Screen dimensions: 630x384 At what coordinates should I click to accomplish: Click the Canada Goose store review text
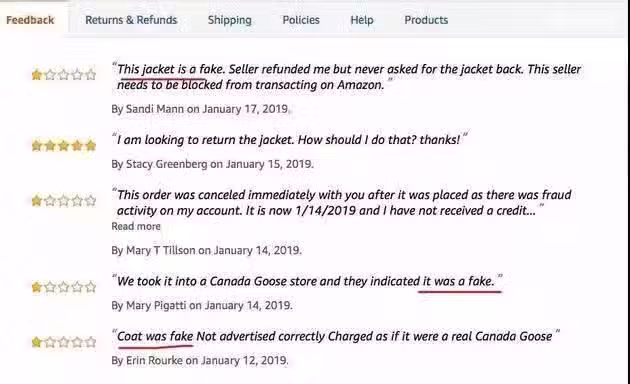(x=307, y=281)
